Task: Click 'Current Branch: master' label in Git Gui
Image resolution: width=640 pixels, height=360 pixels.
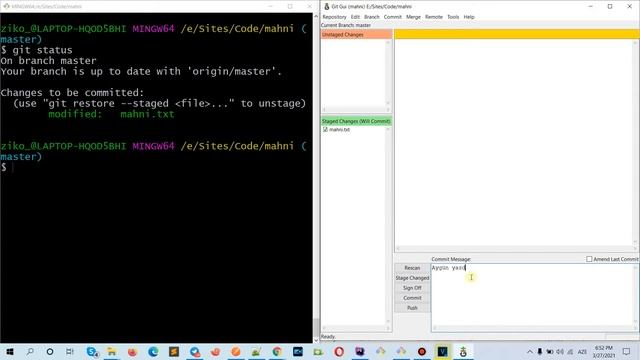Action: [346, 25]
